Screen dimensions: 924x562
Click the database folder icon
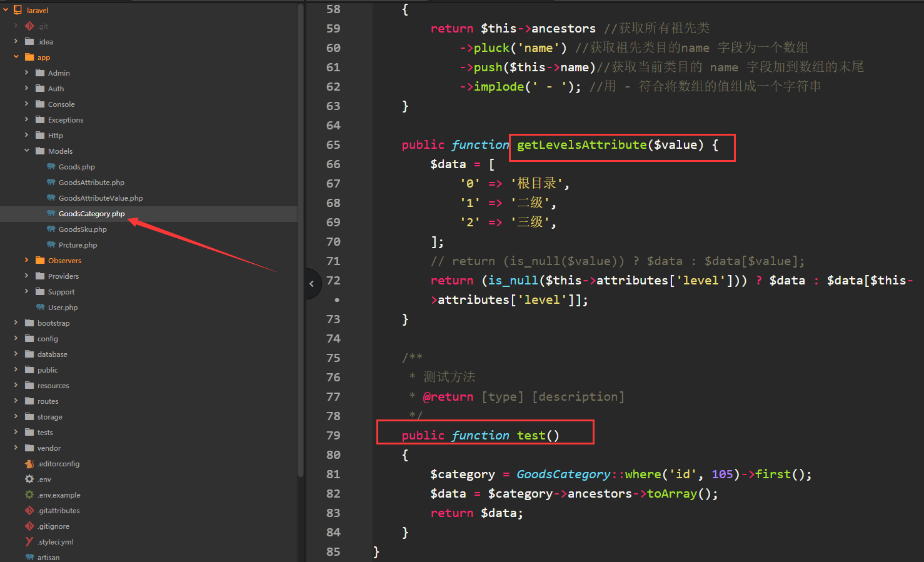pos(29,354)
